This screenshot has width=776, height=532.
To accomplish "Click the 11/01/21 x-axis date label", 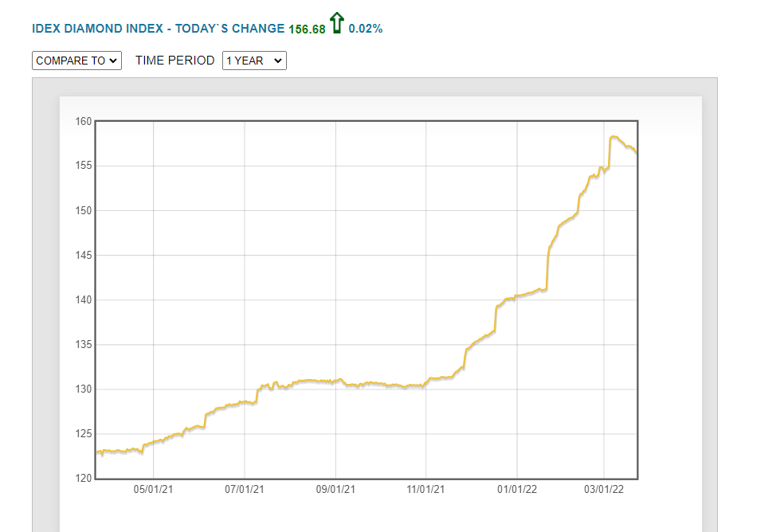I will point(425,490).
